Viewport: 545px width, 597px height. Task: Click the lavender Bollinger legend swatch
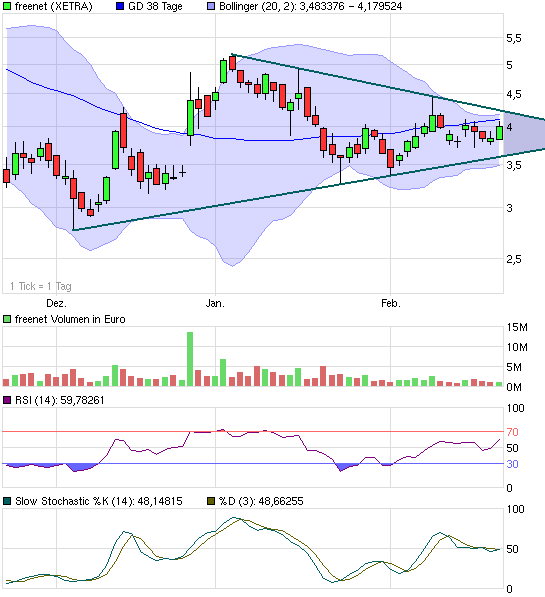click(211, 6)
